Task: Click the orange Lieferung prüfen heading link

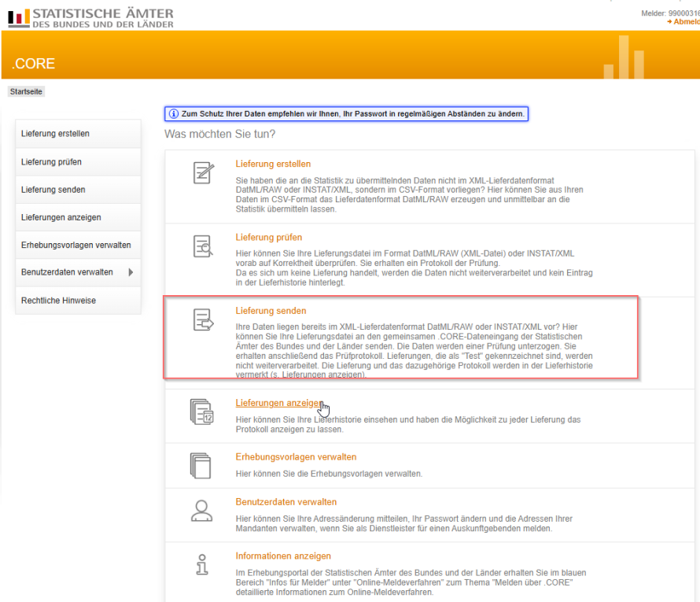Action: coord(269,237)
